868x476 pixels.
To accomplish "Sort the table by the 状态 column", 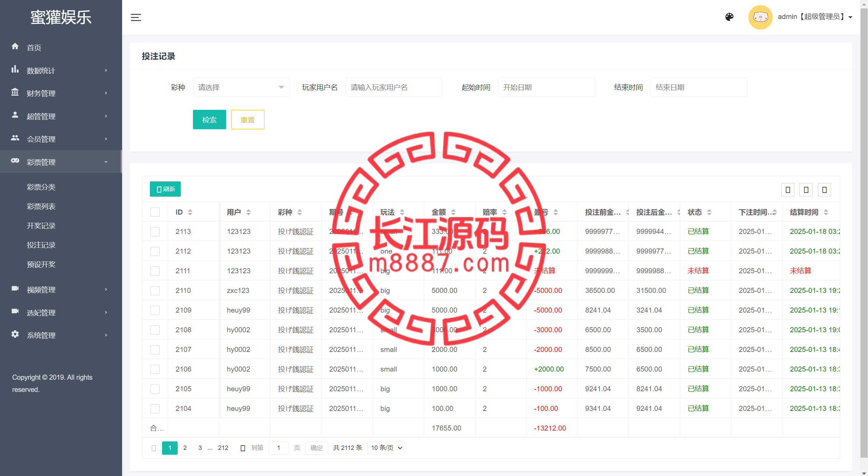I will pyautogui.click(x=709, y=212).
